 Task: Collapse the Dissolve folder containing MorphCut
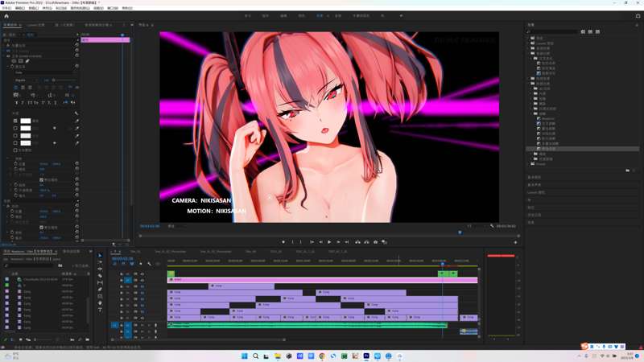[x=531, y=113]
